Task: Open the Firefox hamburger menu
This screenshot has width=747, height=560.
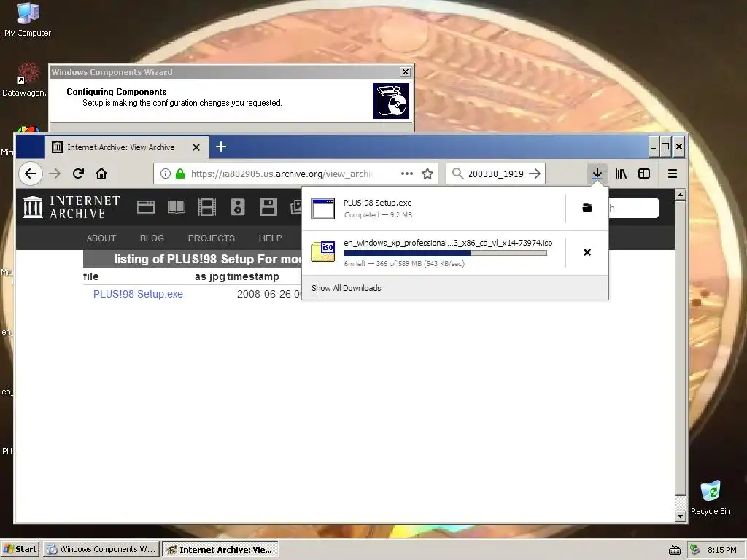Action: [x=672, y=174]
